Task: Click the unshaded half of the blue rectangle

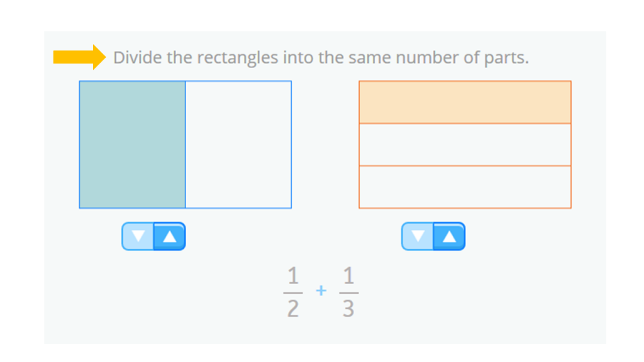Action: pos(238,144)
